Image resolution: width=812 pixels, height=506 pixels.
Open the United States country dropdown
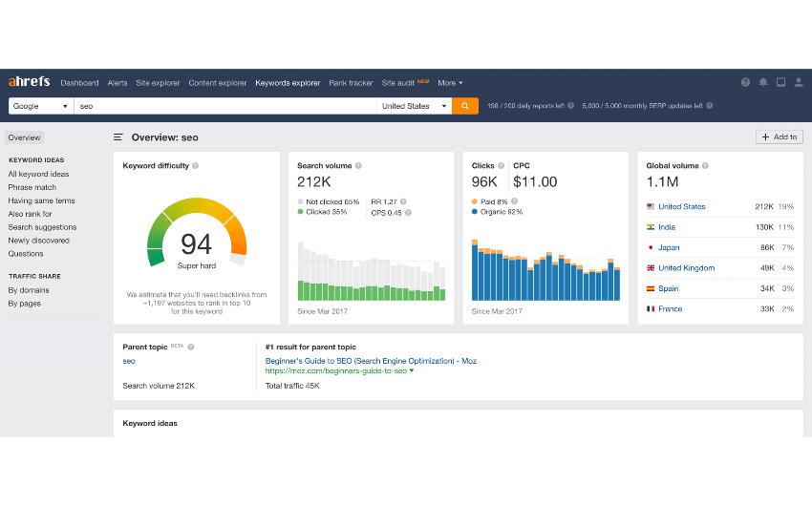[414, 106]
